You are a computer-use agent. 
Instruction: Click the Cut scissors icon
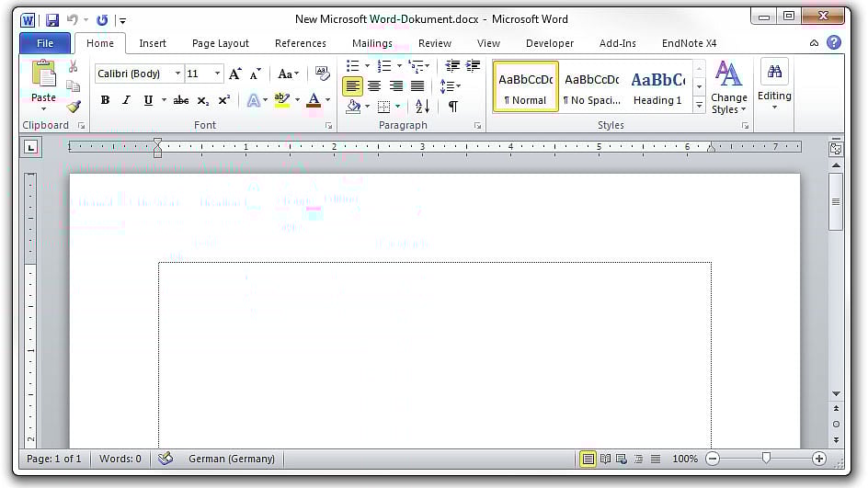pyautogui.click(x=74, y=67)
